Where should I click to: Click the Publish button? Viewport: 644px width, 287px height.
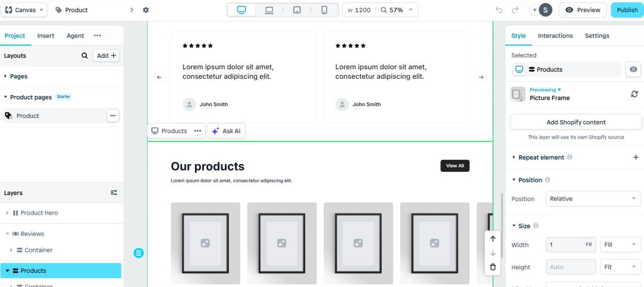coord(627,10)
